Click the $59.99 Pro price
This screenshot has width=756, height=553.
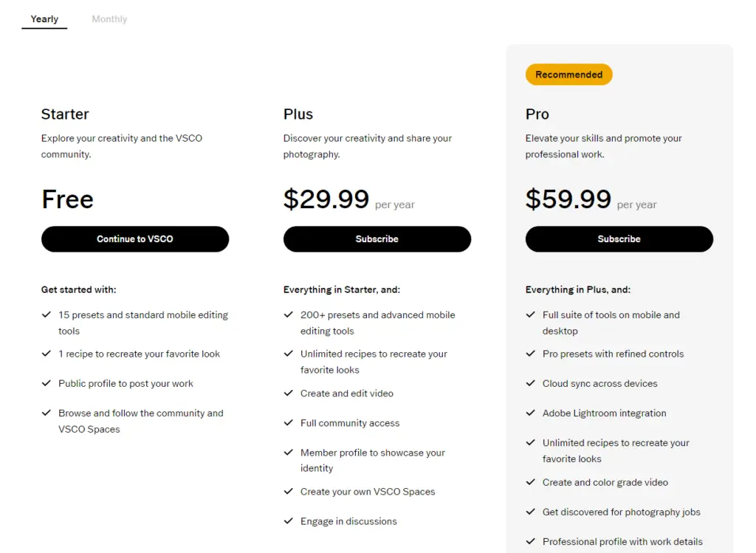click(x=568, y=199)
